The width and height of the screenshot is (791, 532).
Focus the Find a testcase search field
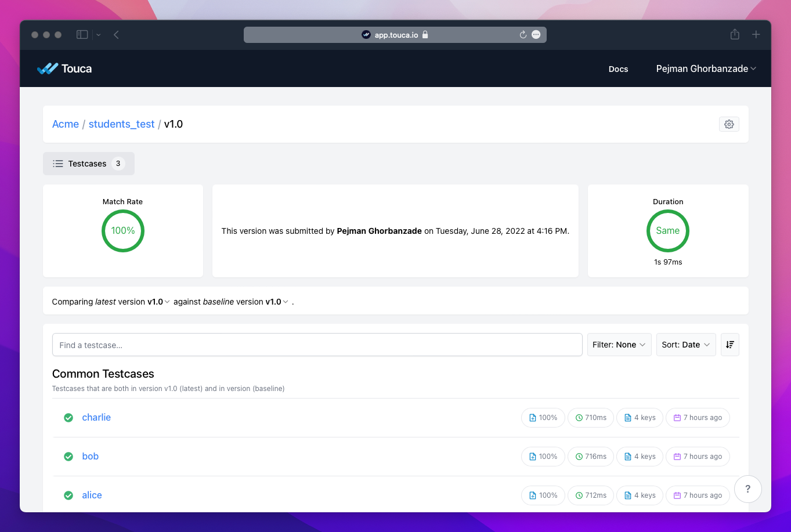[x=317, y=345]
